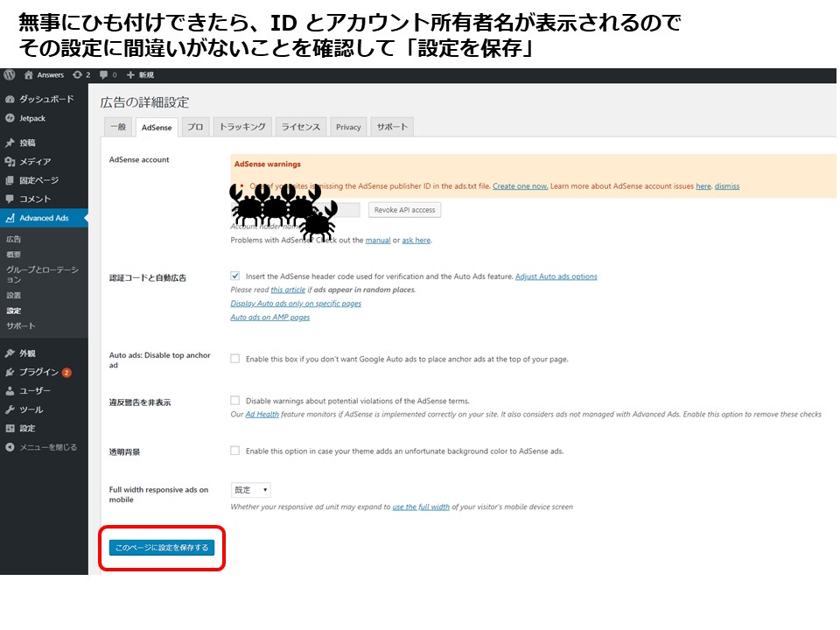Screen dimensions: 840x630
Task: Open the Answers site home icon
Action: coord(28,75)
